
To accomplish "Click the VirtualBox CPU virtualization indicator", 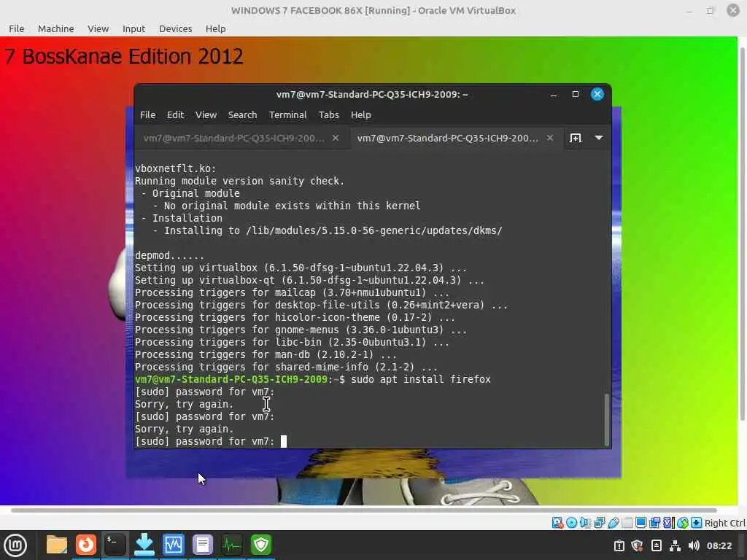I will point(668,523).
